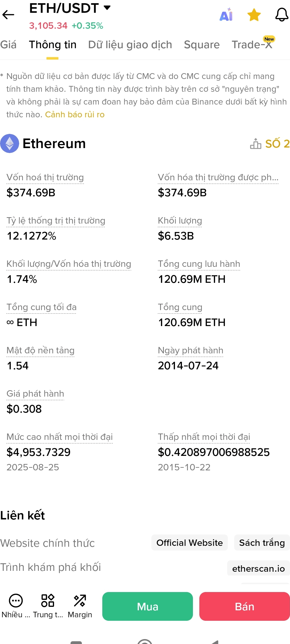The width and height of the screenshot is (290, 644).
Task: Toggle the favorite star for ETH/USDT
Action: (x=254, y=15)
